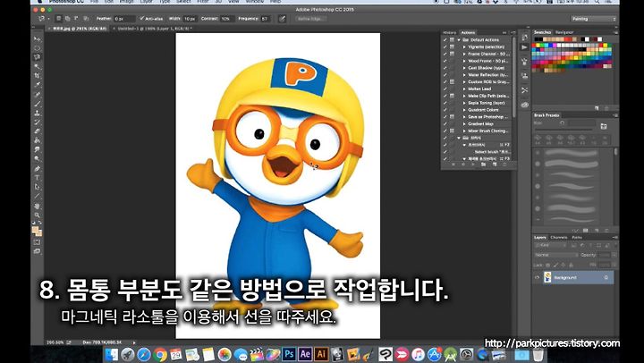Open the layer blend mode Normal dropdown
The width and height of the screenshot is (644, 363).
click(x=556, y=255)
